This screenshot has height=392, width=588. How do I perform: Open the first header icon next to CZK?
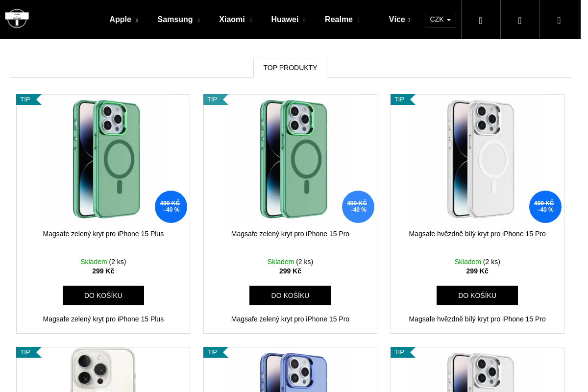pyautogui.click(x=481, y=20)
